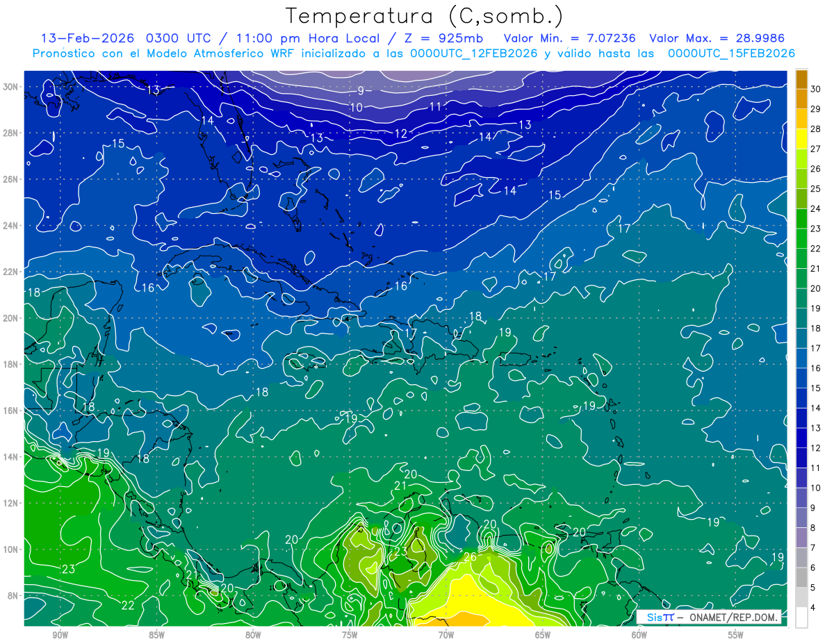Click the "30N" latitude axis label
This screenshot has width=834, height=644.
pyautogui.click(x=10, y=87)
